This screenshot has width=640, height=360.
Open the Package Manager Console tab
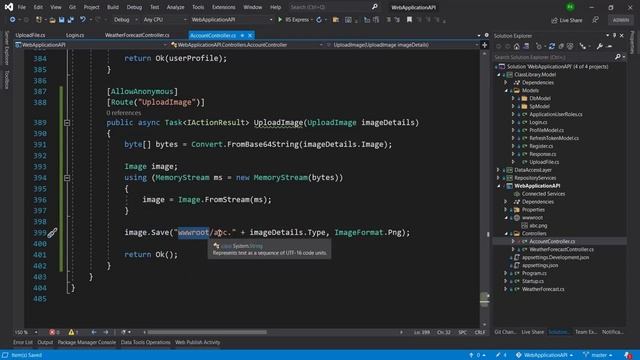(87, 342)
